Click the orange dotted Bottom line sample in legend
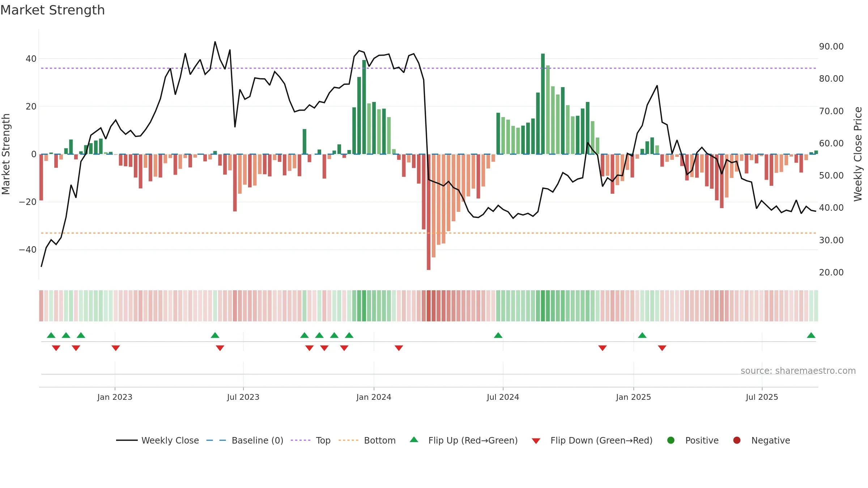This screenshot has height=488, width=868. pos(349,440)
